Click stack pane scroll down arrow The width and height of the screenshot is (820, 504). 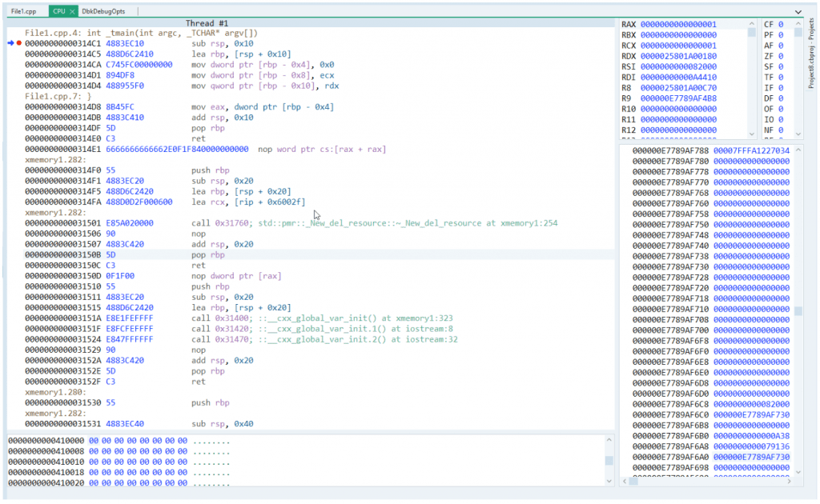coord(798,472)
